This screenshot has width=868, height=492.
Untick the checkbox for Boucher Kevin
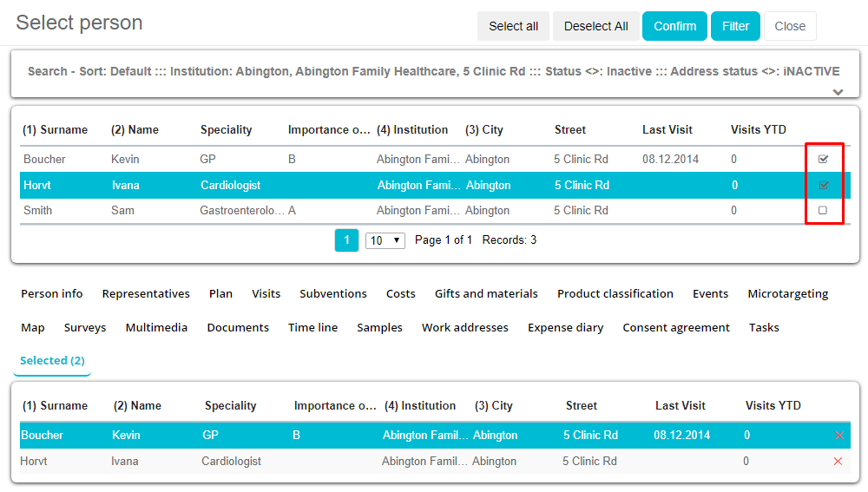[823, 160]
